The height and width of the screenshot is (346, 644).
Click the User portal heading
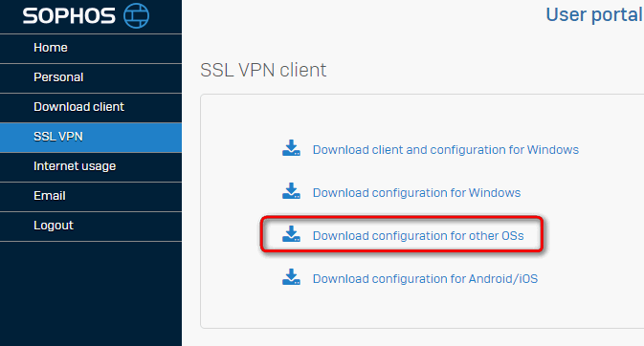click(594, 15)
